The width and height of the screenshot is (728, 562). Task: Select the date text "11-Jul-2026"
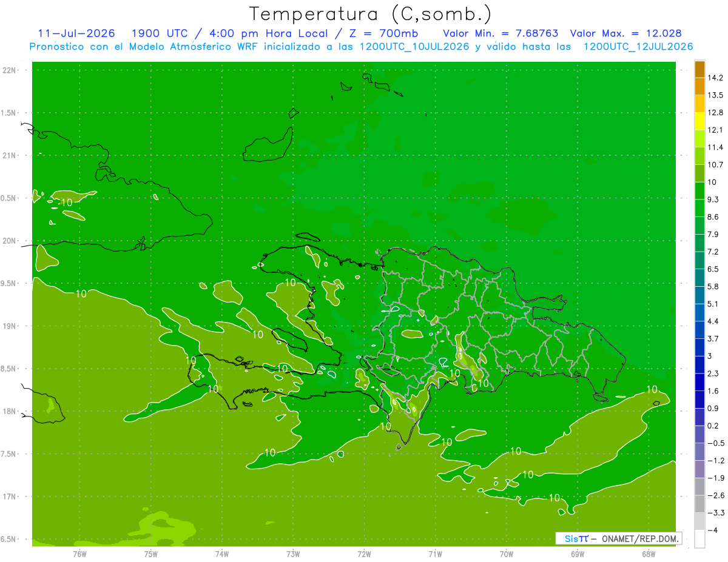[x=76, y=33]
